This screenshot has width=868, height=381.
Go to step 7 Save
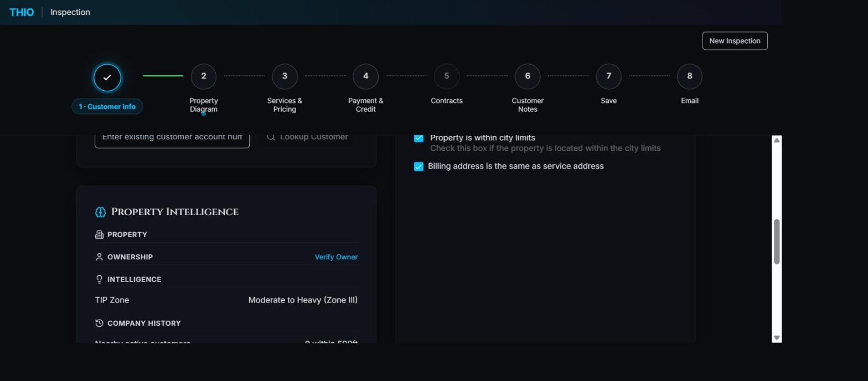(608, 76)
